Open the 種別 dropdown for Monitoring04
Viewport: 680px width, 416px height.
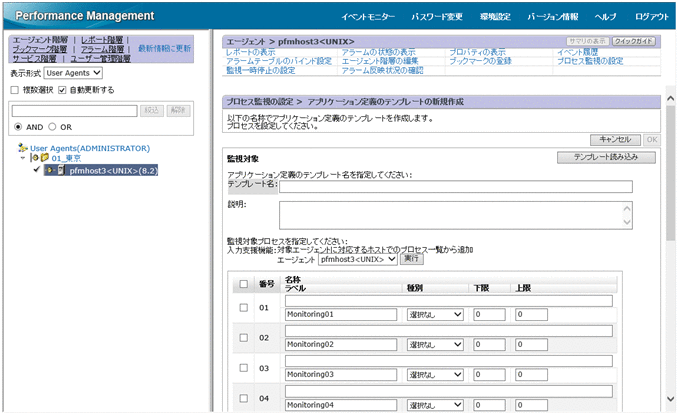coord(435,405)
